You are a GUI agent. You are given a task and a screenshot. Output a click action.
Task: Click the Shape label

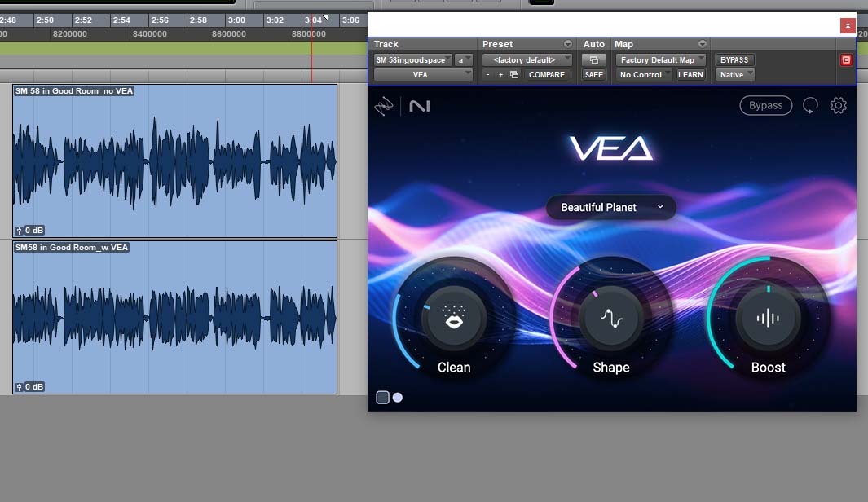pyautogui.click(x=611, y=368)
